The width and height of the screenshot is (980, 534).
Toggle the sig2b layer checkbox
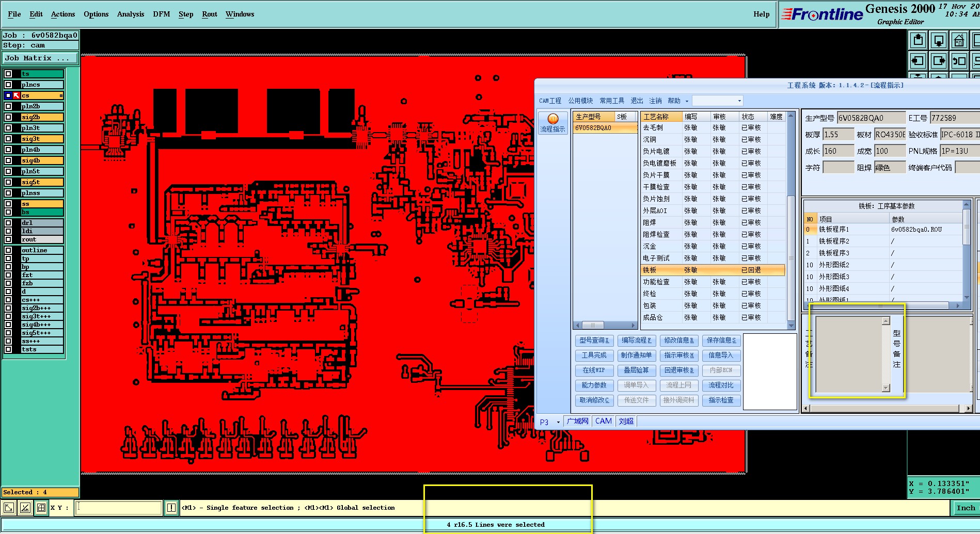[8, 117]
